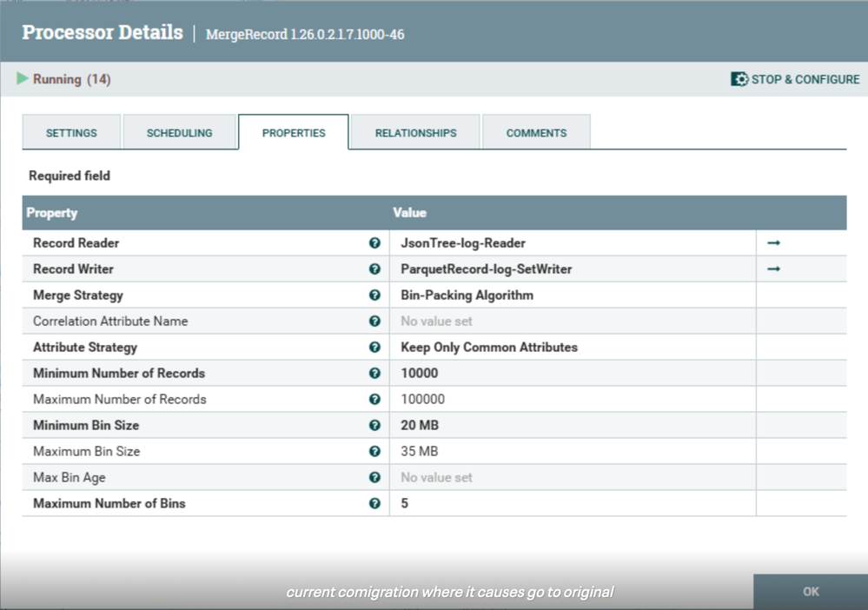The width and height of the screenshot is (868, 610).
Task: Click the Minimum Bin Size 20 MB value
Action: (x=420, y=426)
